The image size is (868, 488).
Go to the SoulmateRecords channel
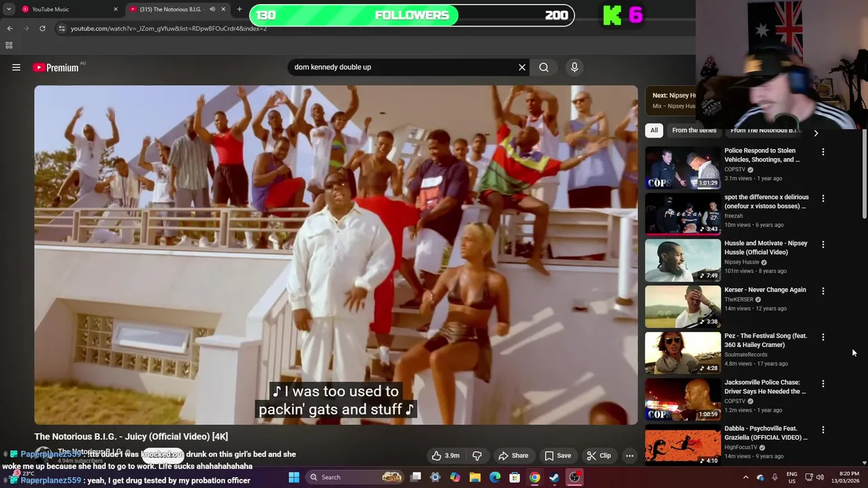(746, 354)
